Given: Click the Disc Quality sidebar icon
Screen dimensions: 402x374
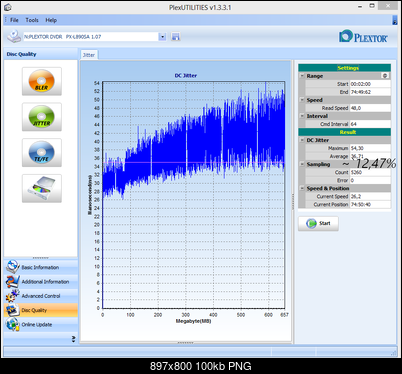Looking at the screenshot, I should (x=13, y=310).
